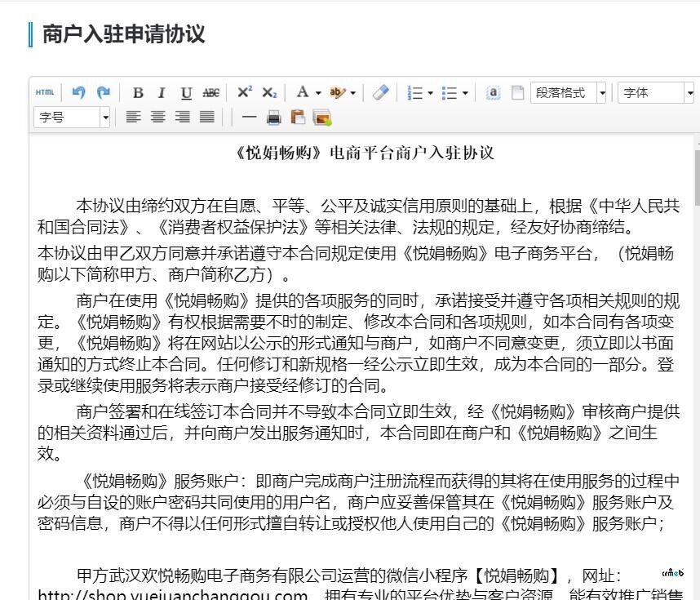Open the 段落格式 paragraph format dropdown
The height and width of the screenshot is (600, 700).
pyautogui.click(x=568, y=93)
